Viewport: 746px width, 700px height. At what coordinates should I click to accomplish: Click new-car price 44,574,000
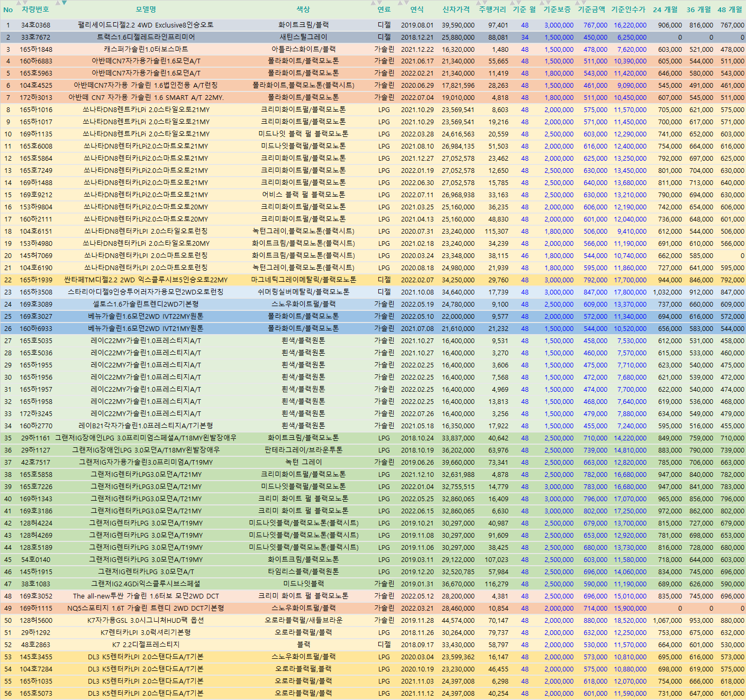pyautogui.click(x=458, y=620)
